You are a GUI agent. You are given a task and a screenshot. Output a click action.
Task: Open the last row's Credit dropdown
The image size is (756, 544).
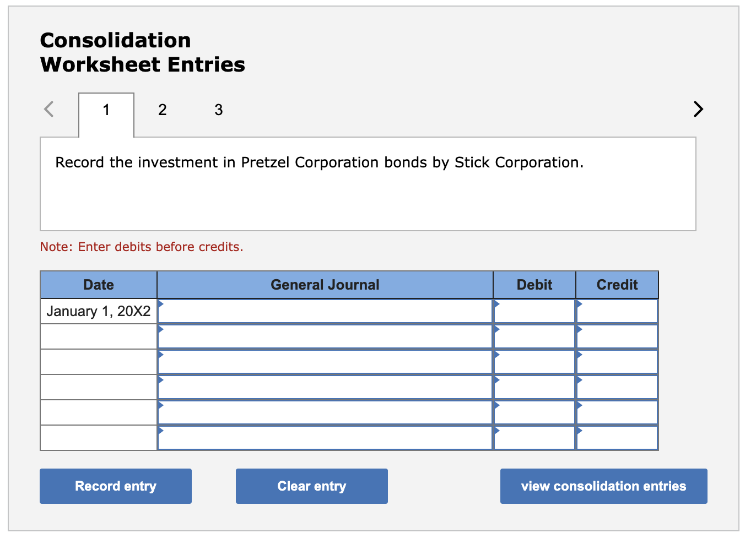[616, 437]
